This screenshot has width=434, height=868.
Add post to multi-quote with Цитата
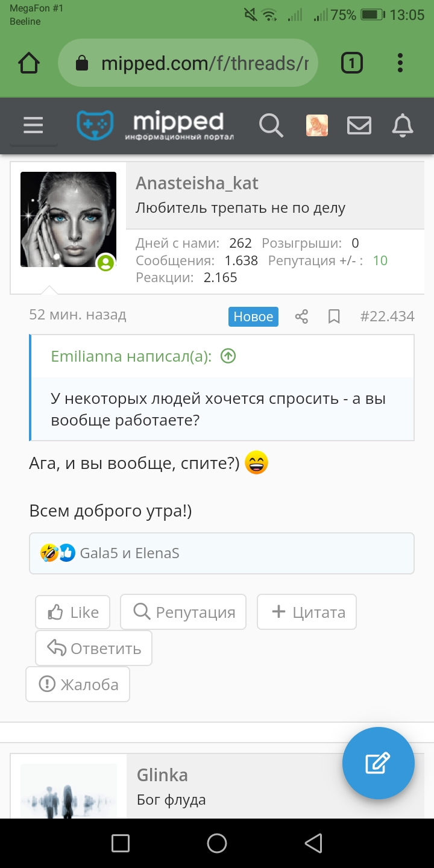307,612
